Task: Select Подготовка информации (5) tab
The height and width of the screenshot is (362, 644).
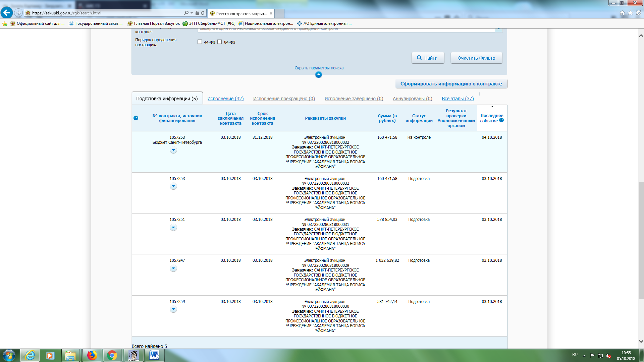Action: [167, 99]
